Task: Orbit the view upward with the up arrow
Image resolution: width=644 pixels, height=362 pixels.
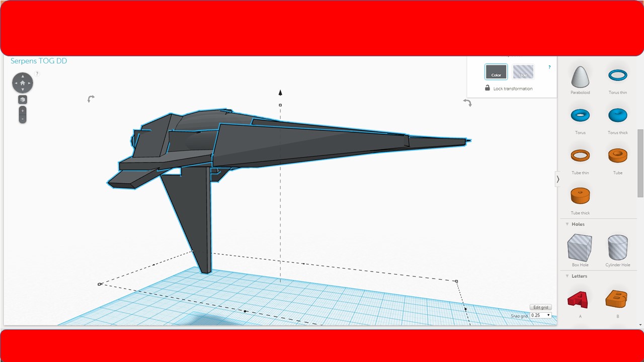Action: coord(23,76)
